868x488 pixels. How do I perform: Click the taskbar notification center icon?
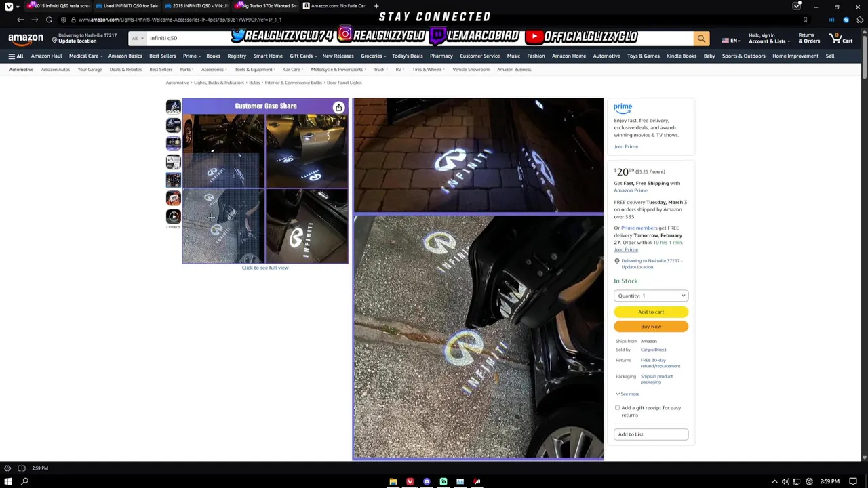[x=853, y=481]
